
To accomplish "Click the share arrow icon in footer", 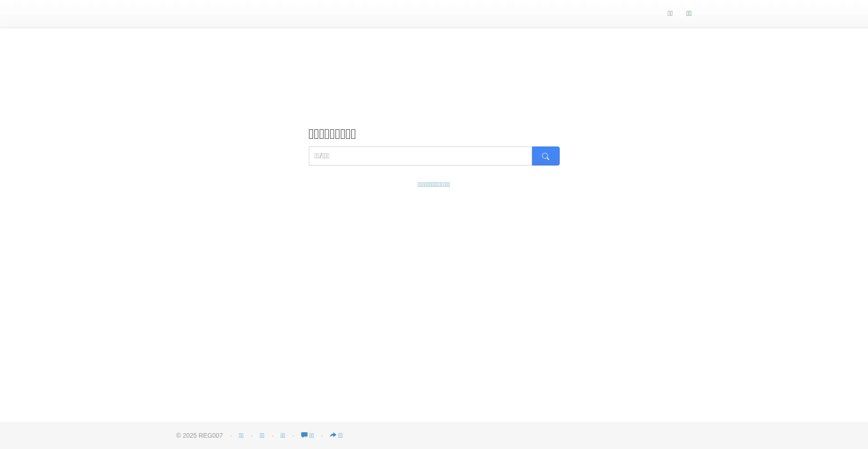I will (333, 435).
